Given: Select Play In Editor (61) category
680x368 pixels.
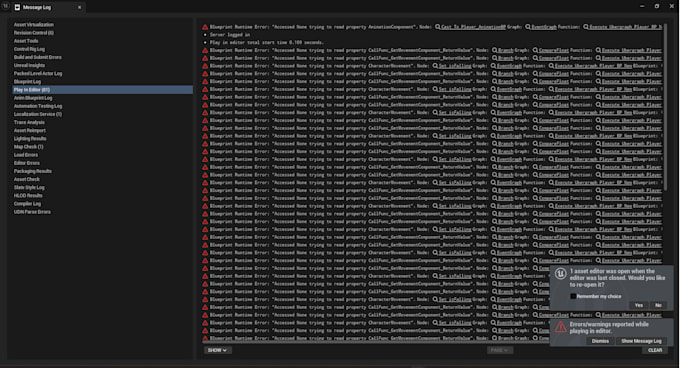Looking at the screenshot, I should pos(103,90).
